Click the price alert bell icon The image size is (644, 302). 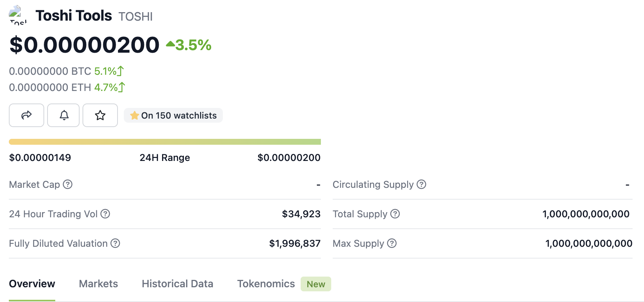coord(63,115)
